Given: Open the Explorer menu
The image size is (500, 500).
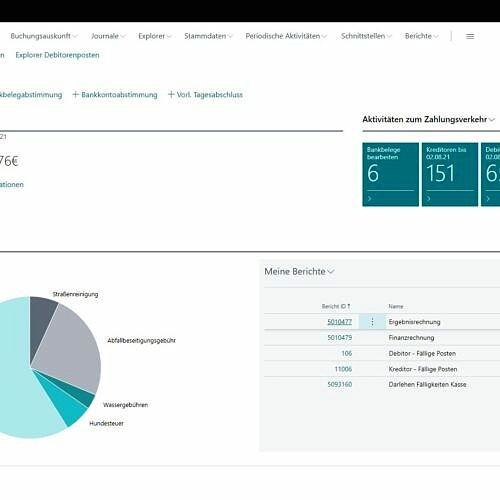Looking at the screenshot, I should coord(155,36).
